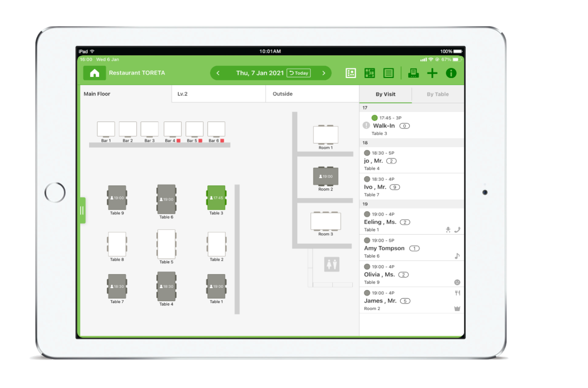Open the By Table tab

[x=438, y=94]
